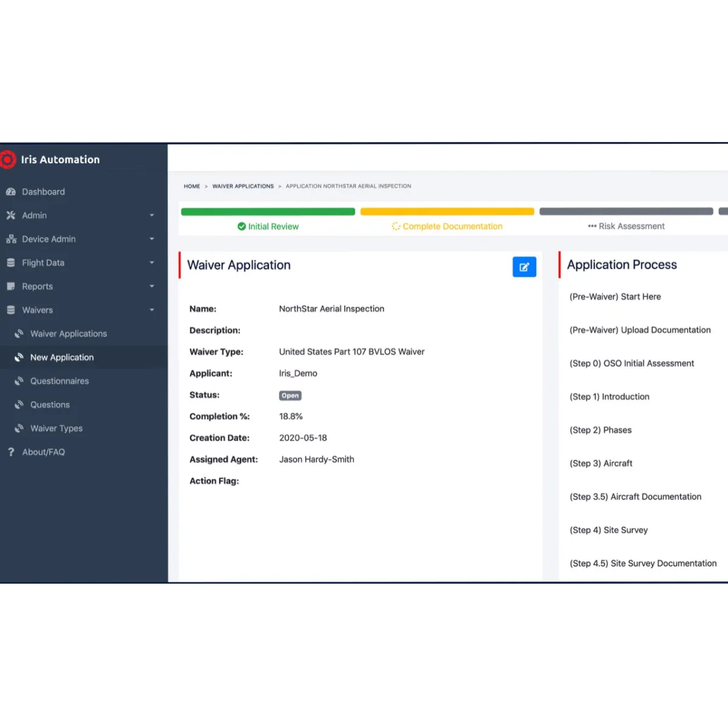This screenshot has width=728, height=728.
Task: Open the Waiver Types menu item
Action: [x=56, y=428]
